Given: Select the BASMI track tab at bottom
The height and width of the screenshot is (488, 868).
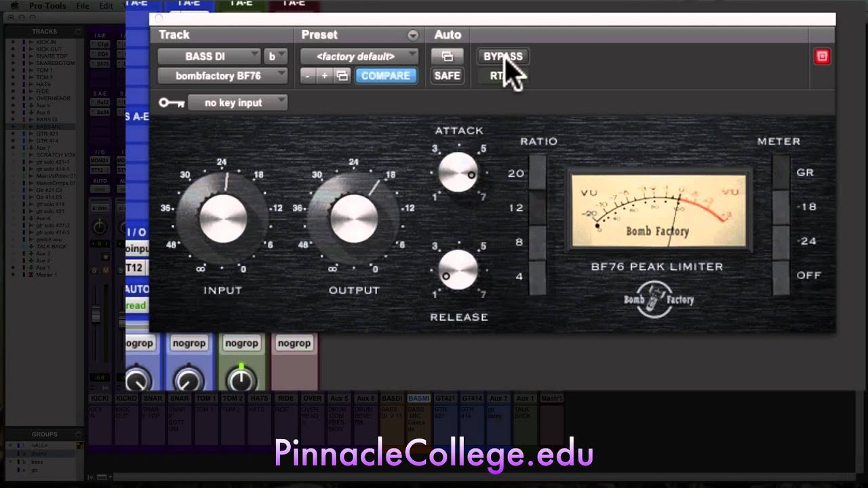Looking at the screenshot, I should click(x=418, y=399).
